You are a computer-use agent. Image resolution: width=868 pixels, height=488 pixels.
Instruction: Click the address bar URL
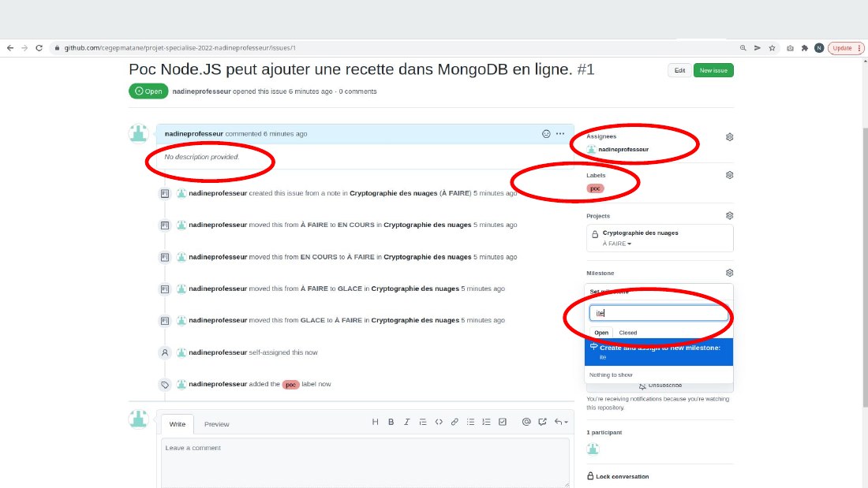[x=180, y=48]
